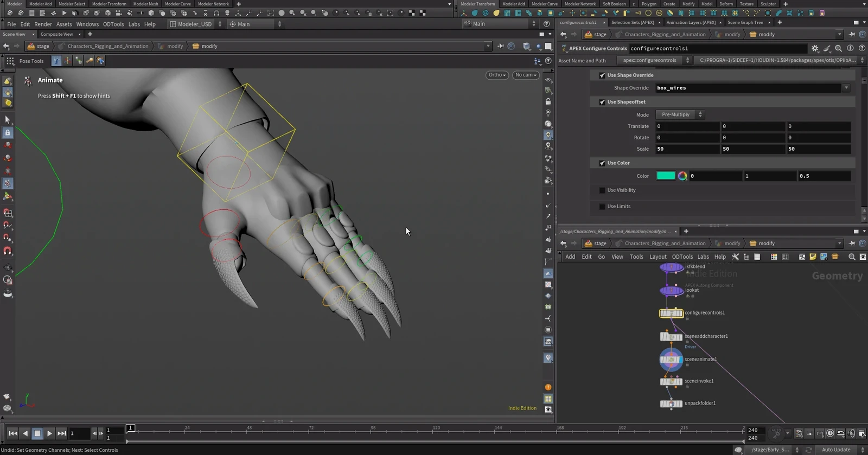This screenshot has height=455, width=868.
Task: Open the Shape Override dropdown arrow
Action: (846, 88)
